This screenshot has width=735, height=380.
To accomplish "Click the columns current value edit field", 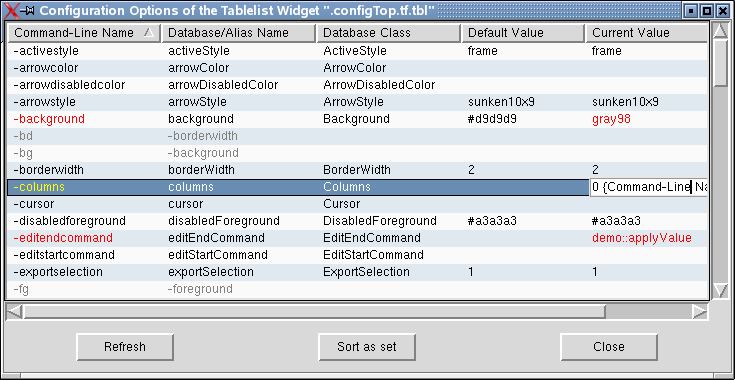I will (x=648, y=187).
